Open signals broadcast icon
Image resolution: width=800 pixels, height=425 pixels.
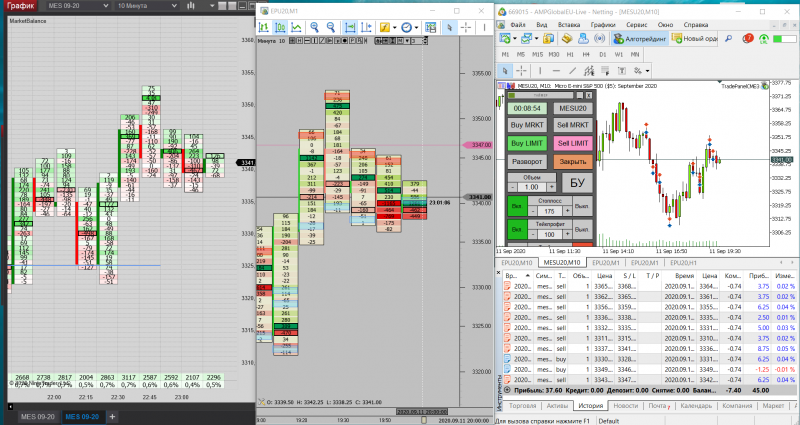pos(599,38)
